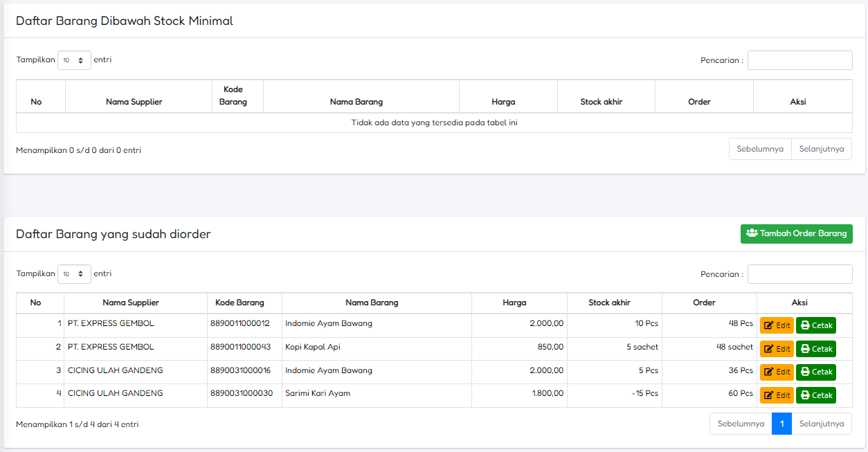Click the -15 Pcs stock cell
Viewport: 868px width, 452px height.
[615, 395]
